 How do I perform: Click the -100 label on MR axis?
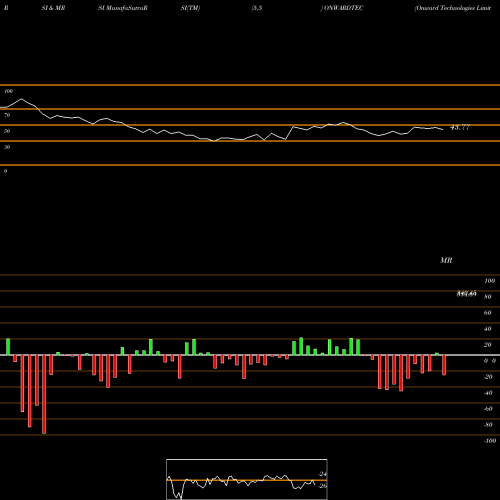pyautogui.click(x=490, y=441)
